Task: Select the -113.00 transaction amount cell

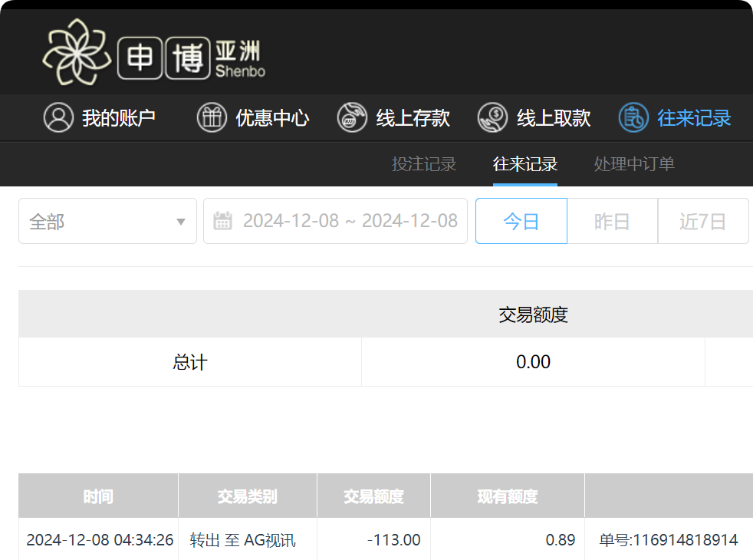Action: (394, 539)
